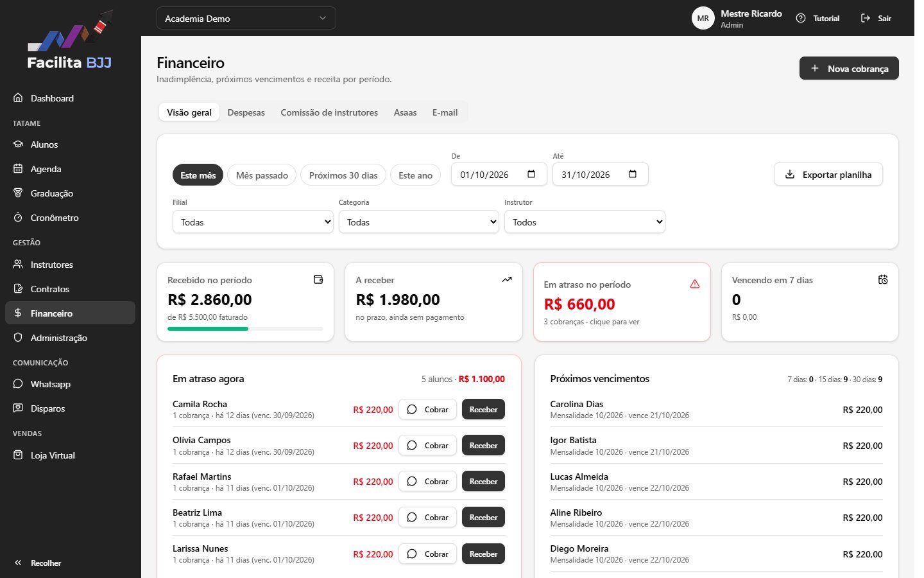Open the E-mail tab

445,112
